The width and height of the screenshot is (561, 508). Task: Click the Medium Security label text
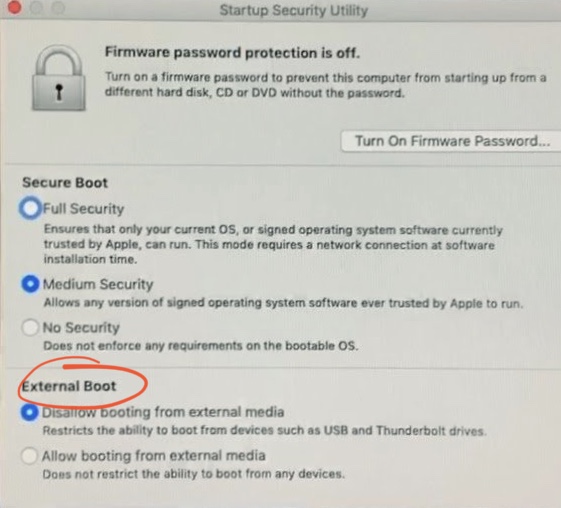(98, 284)
